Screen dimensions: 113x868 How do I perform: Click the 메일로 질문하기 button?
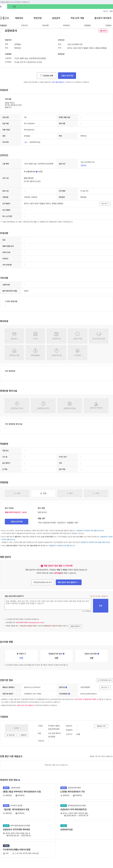(75, 626)
